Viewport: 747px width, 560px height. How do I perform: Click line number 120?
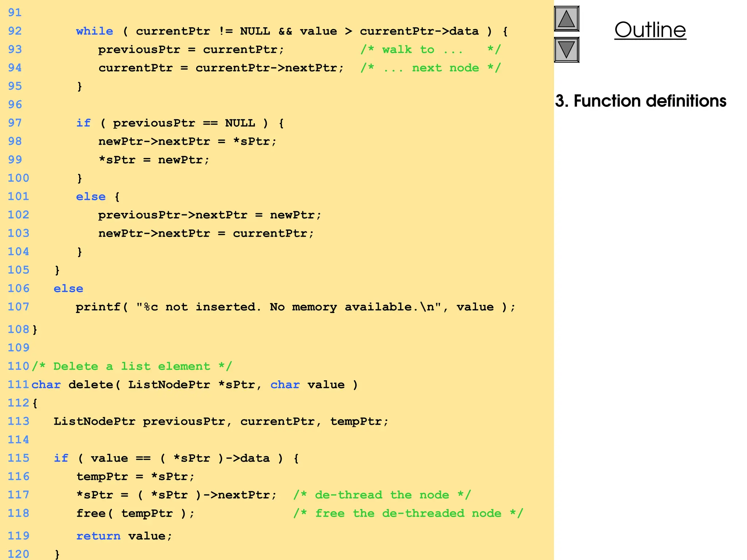pos(18,554)
